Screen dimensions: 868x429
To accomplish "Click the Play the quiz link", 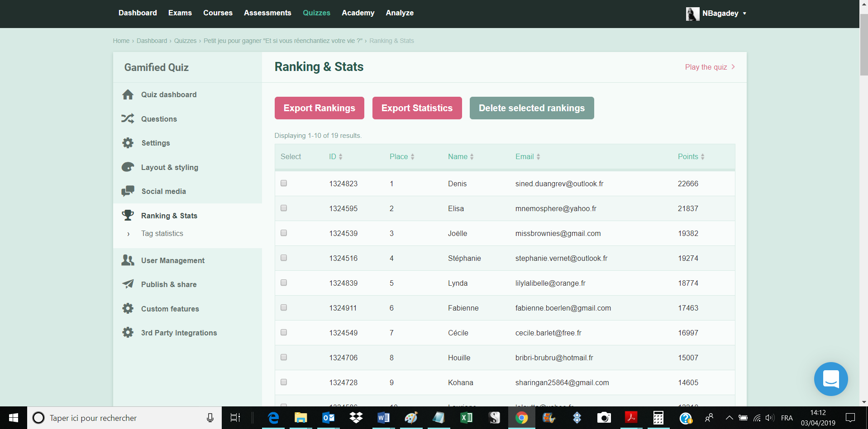I will [710, 67].
